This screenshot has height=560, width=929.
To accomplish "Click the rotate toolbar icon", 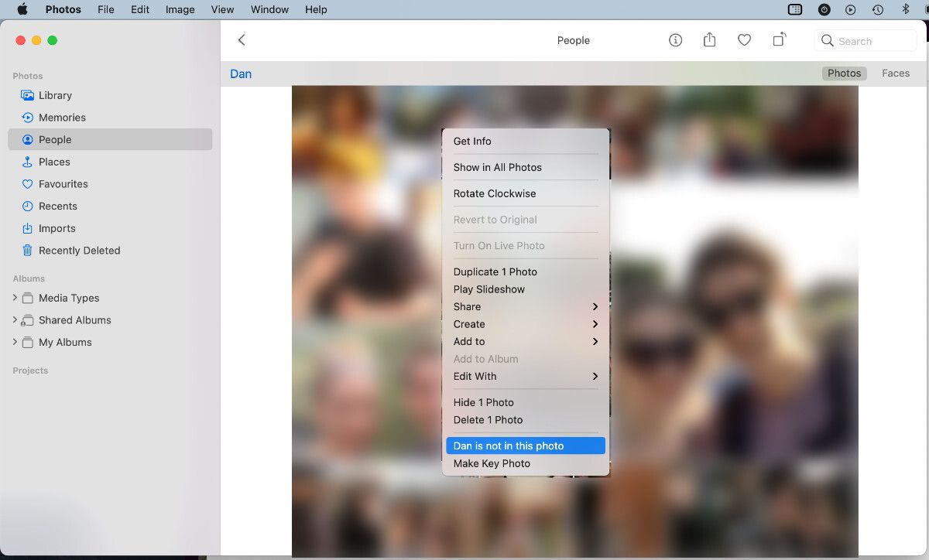I will (779, 40).
